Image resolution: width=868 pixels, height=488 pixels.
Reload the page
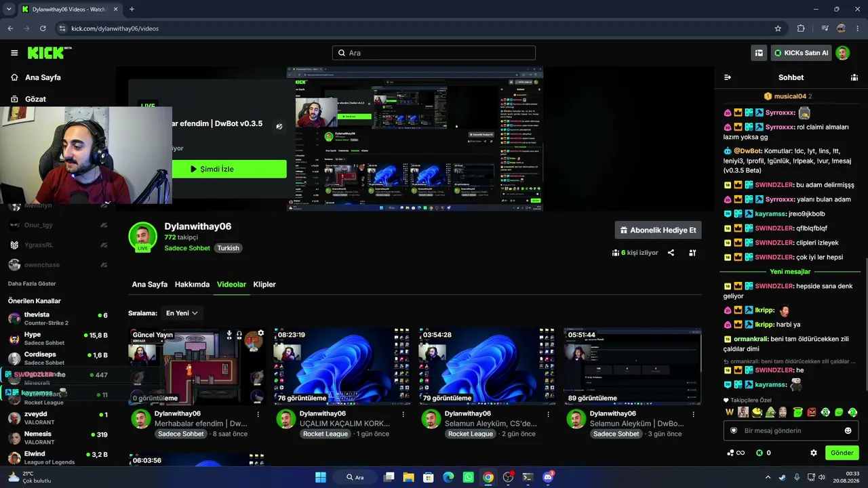tap(43, 28)
